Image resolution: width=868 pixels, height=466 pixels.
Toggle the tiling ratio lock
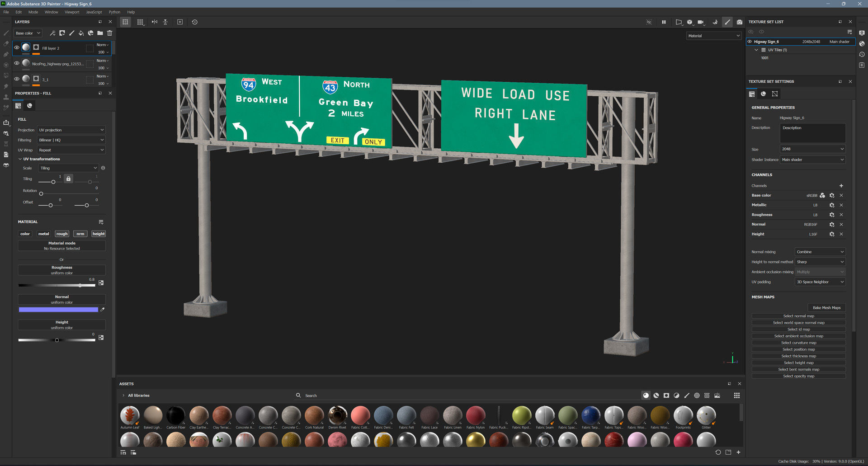[68, 179]
